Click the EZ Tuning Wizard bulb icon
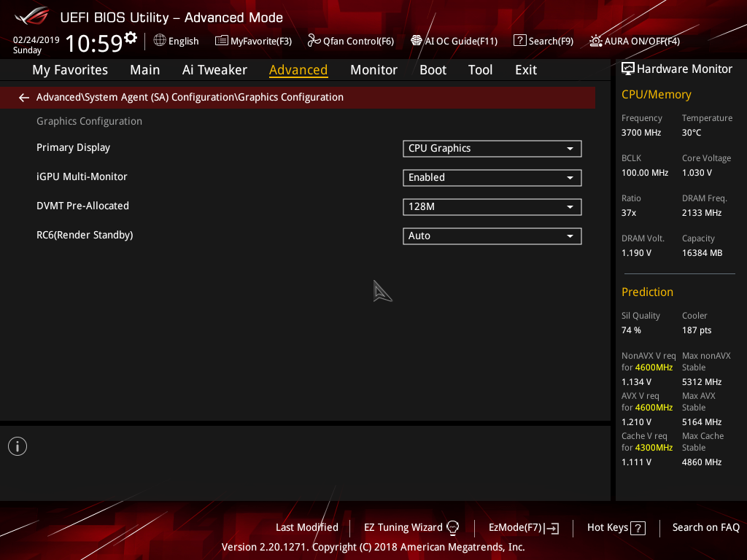 [452, 528]
